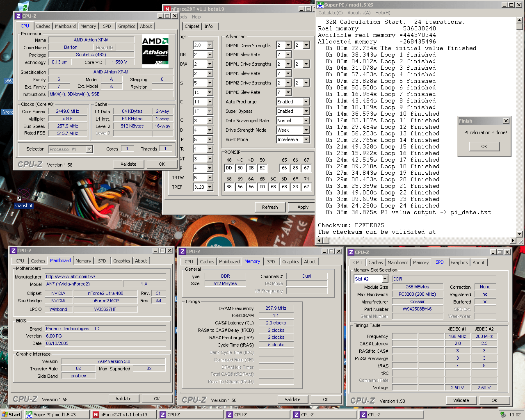Click ROMSIP value field under 74
The image size is (525, 420).
click(306, 187)
